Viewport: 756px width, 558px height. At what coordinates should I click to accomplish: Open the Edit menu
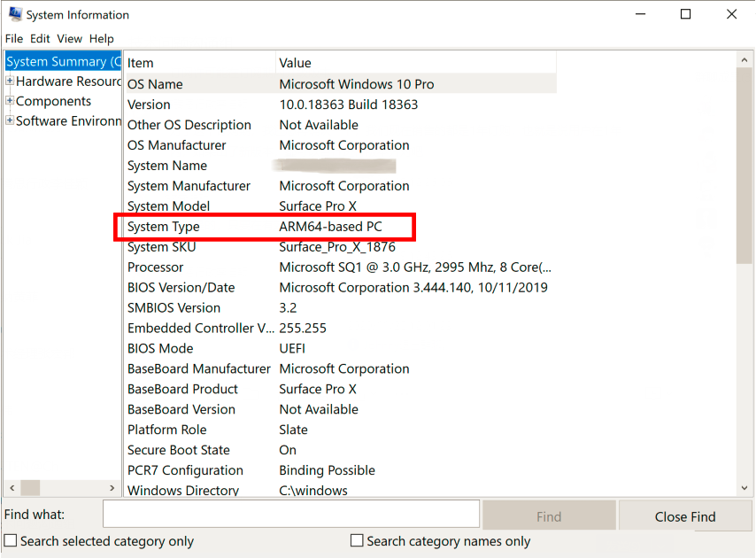coord(40,39)
